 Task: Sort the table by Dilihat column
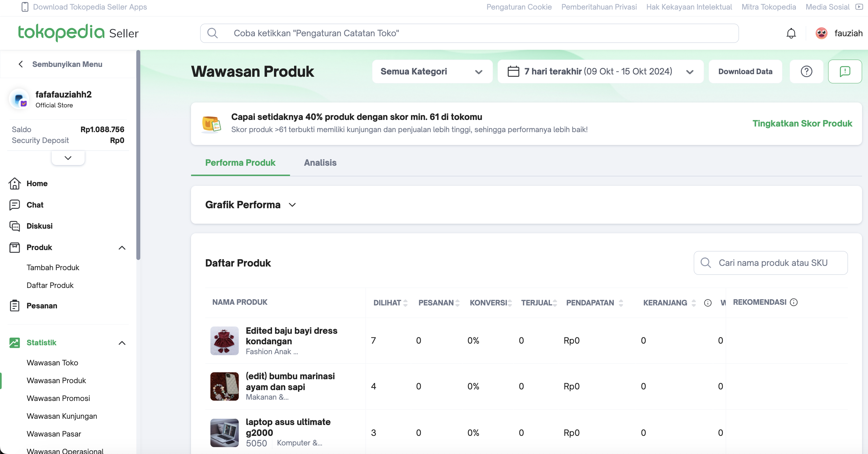pyautogui.click(x=405, y=303)
